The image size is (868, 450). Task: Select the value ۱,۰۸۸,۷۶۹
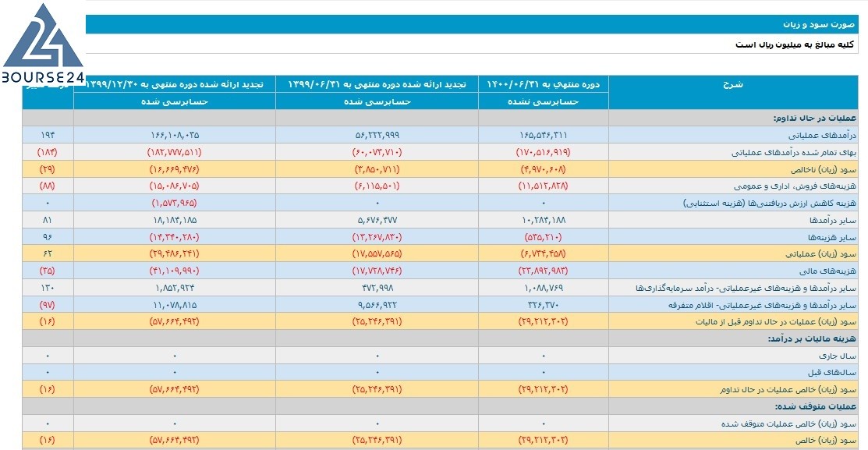543,288
